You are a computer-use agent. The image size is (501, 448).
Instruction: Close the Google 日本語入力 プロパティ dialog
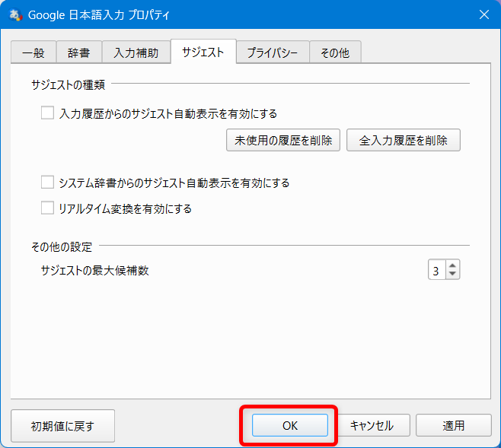click(x=484, y=14)
